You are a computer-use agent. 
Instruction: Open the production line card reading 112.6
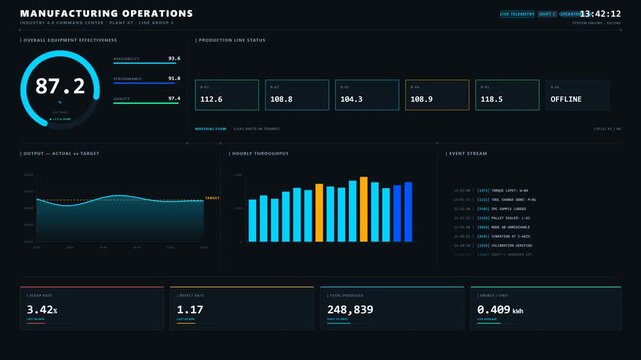(x=227, y=95)
